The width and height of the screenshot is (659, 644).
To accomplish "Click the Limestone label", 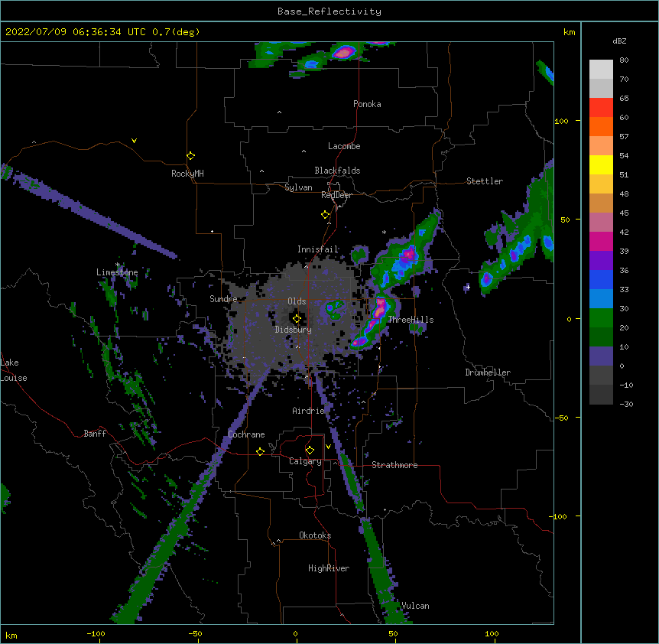I will 117,272.
